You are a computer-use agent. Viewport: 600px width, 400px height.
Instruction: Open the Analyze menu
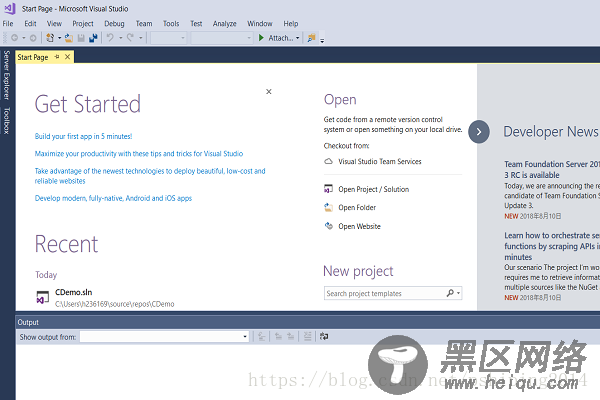click(225, 24)
